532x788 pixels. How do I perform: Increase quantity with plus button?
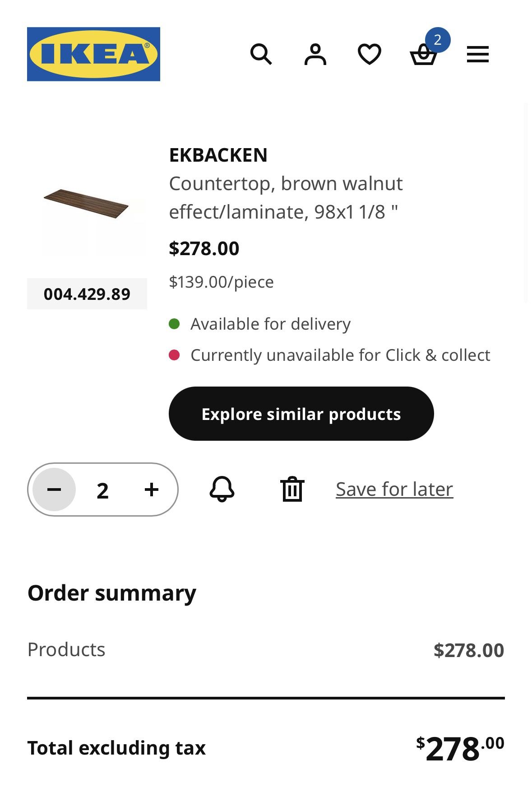pyautogui.click(x=152, y=490)
